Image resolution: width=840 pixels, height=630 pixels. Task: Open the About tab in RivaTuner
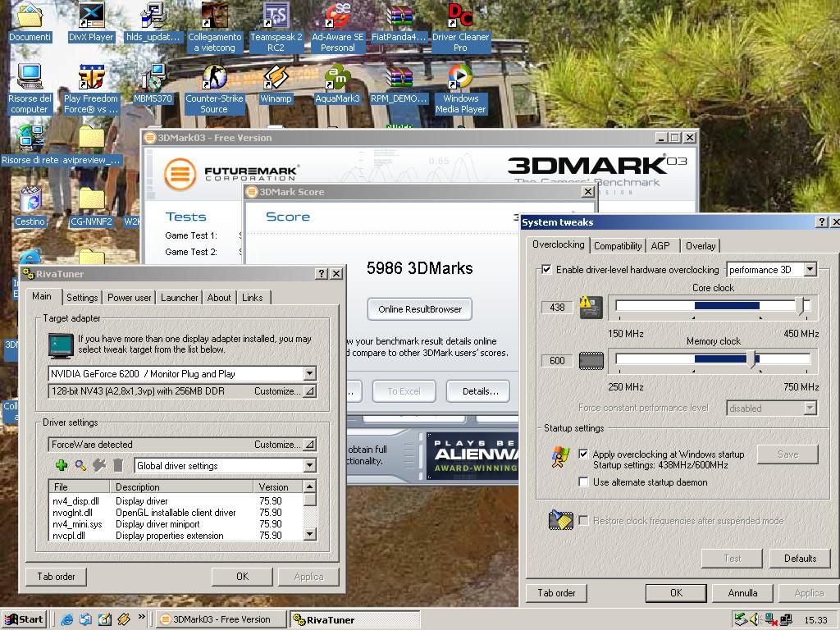tap(219, 297)
